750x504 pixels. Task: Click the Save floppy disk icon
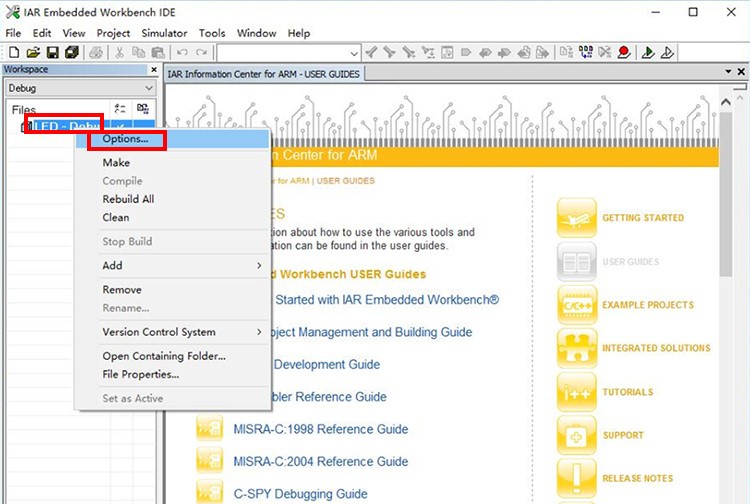point(52,53)
